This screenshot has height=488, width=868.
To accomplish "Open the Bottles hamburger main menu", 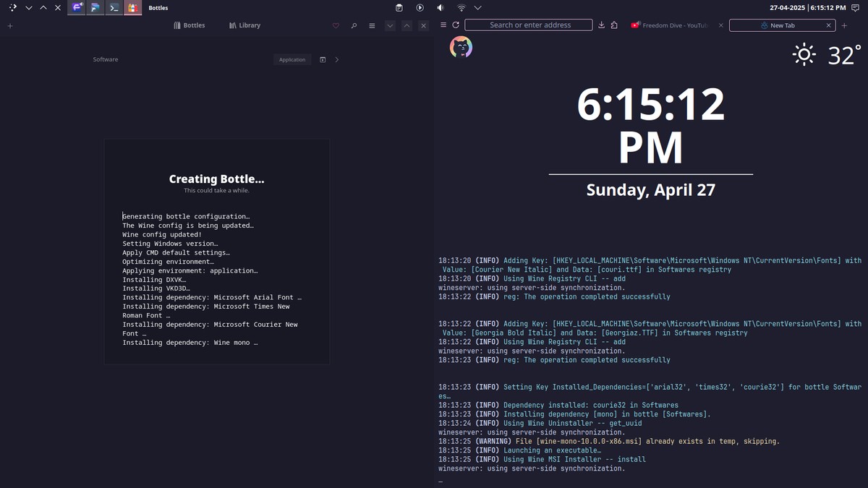I will (x=372, y=25).
